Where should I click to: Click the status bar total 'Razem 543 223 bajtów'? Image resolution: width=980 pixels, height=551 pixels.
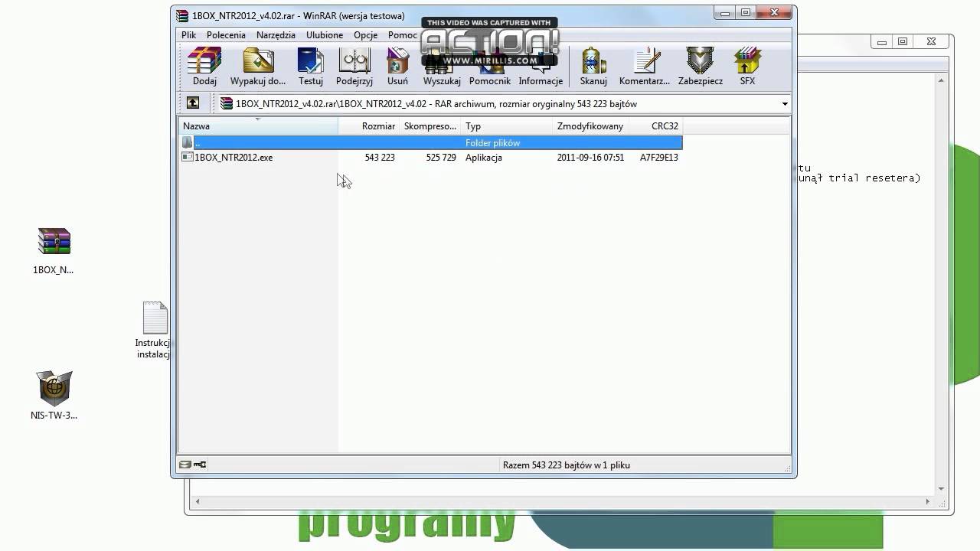567,465
